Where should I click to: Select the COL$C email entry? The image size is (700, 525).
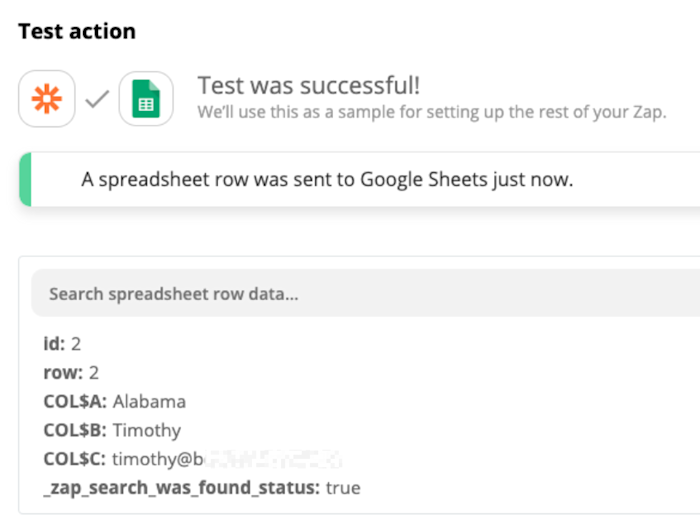coord(193,459)
